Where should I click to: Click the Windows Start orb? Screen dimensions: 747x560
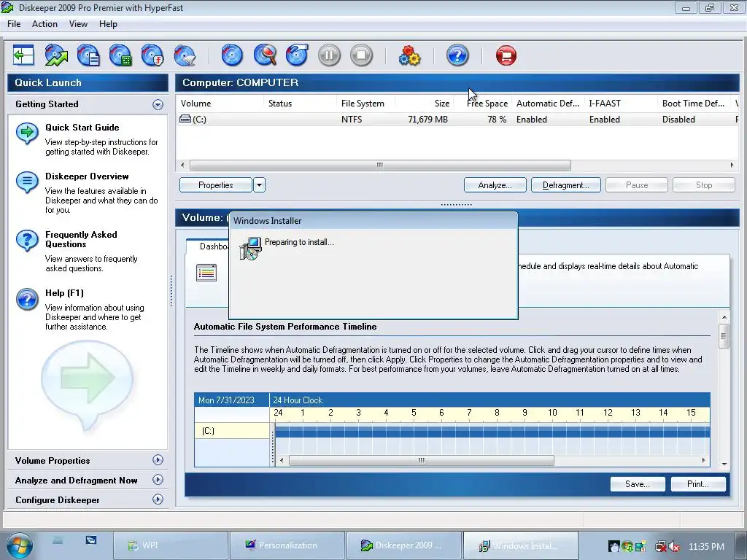click(x=19, y=545)
